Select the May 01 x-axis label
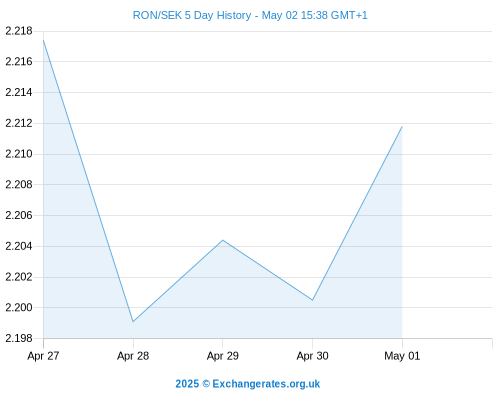The width and height of the screenshot is (495, 400). pyautogui.click(x=402, y=356)
